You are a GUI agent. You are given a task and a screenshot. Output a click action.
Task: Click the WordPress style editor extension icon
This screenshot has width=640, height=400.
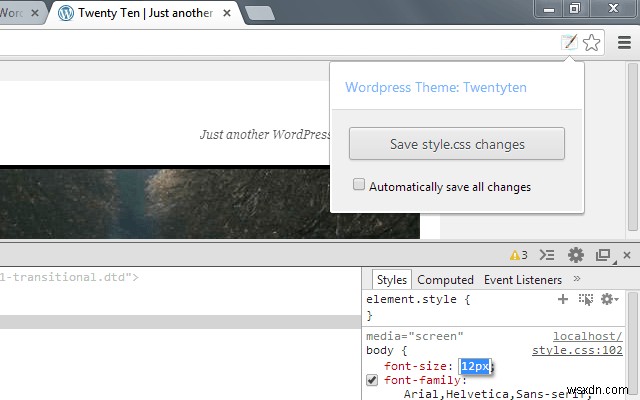(569, 42)
